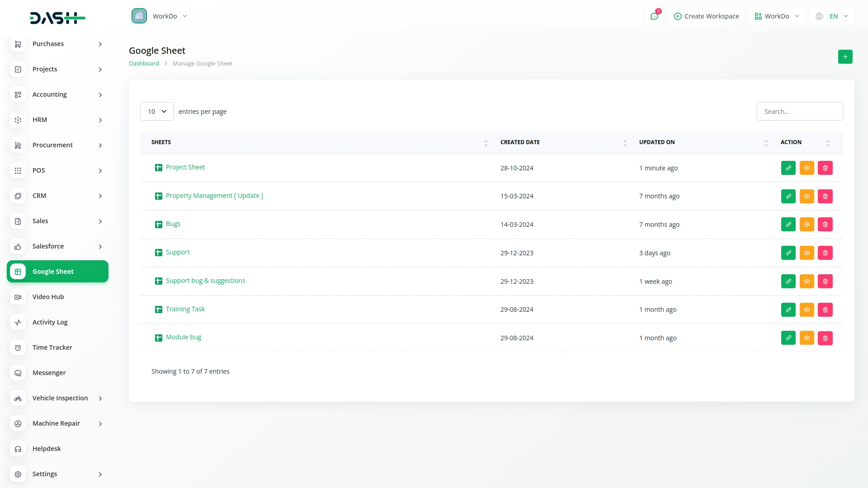The width and height of the screenshot is (868, 488).
Task: Delete the Support sheet updated 3 days ago
Action: (x=826, y=253)
